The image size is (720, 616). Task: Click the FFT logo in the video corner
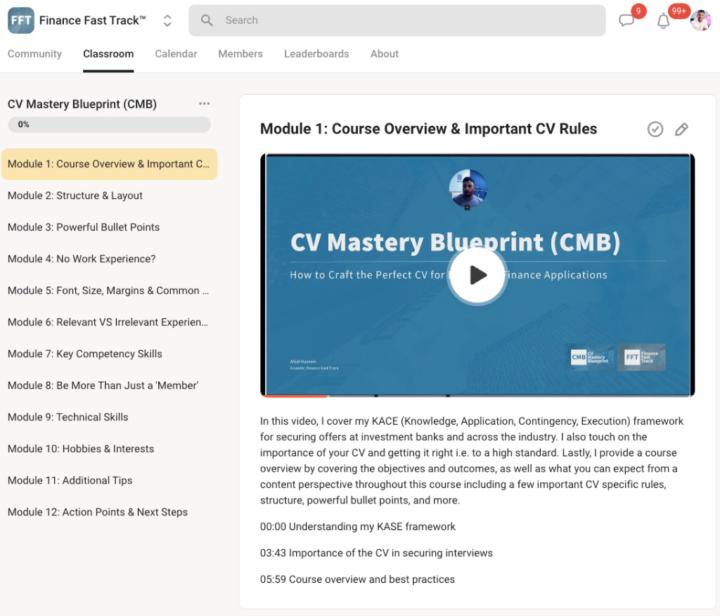click(641, 357)
